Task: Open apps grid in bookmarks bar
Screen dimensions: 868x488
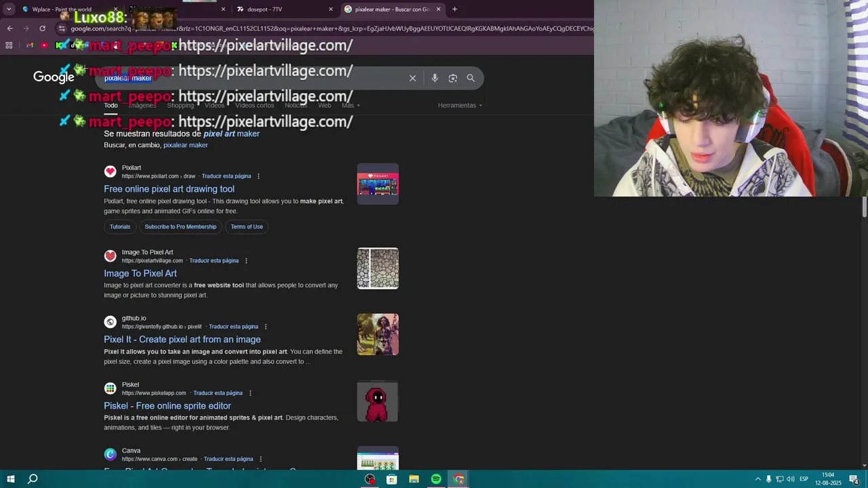Action: point(9,45)
